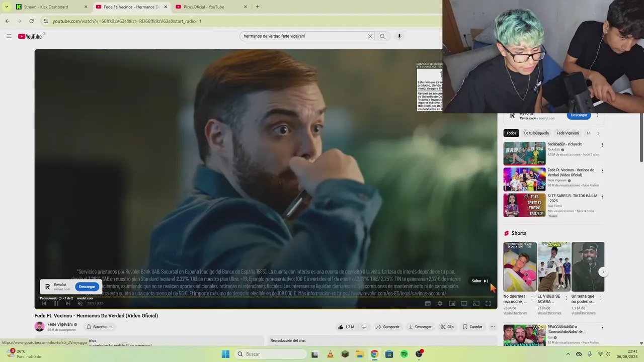Toggle theater mode in the player
The height and width of the screenshot is (362, 644).
pos(464,303)
